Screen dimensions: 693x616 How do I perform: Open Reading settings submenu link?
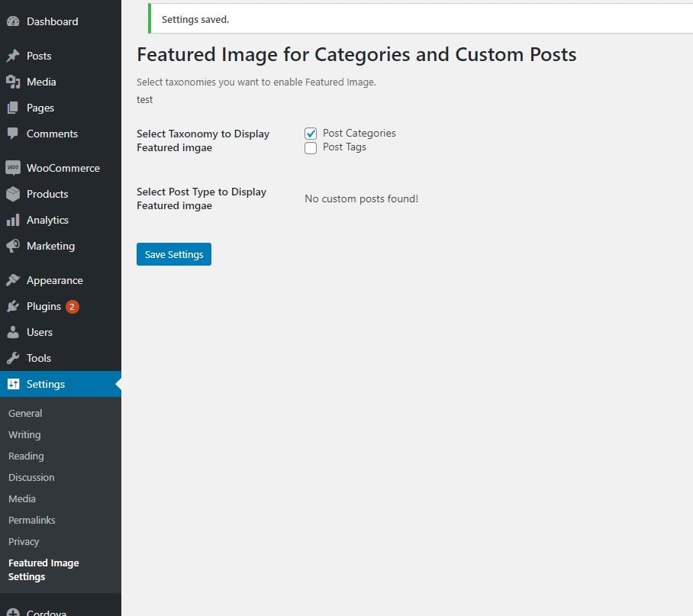[26, 456]
